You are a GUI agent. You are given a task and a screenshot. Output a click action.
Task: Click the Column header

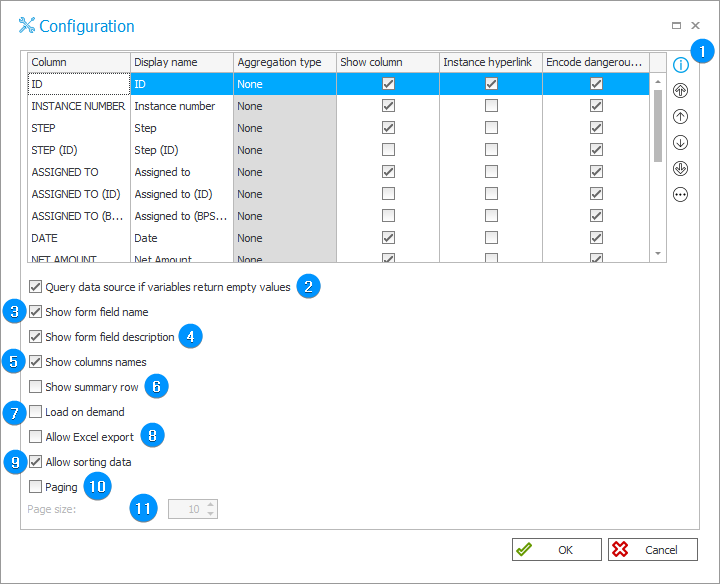79,62
